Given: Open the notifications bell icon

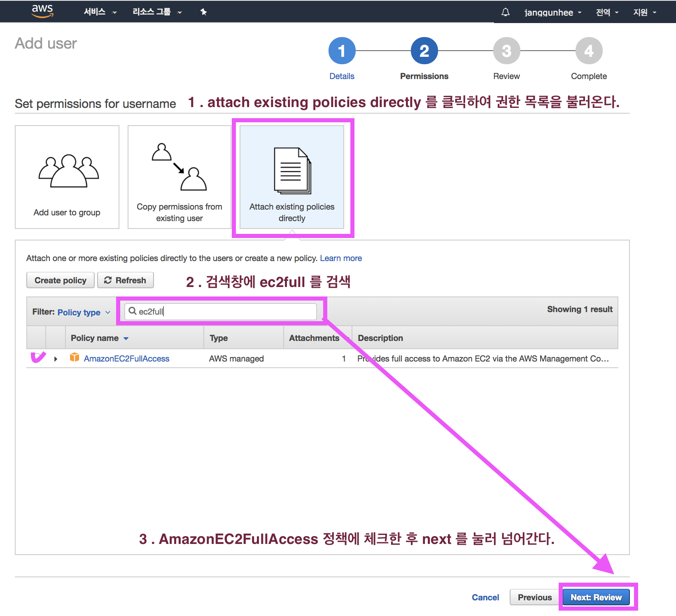Looking at the screenshot, I should (x=506, y=12).
